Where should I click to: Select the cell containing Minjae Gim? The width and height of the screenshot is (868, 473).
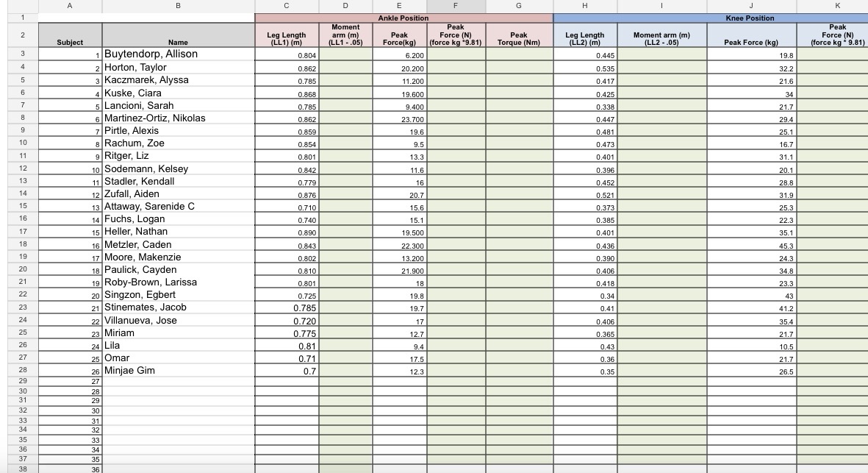tap(179, 371)
